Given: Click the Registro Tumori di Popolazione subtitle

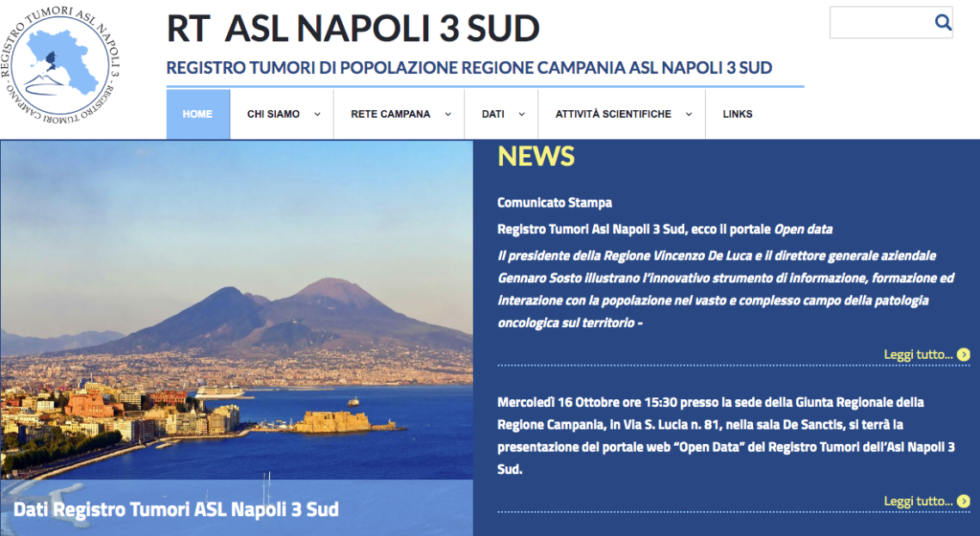Looking at the screenshot, I should (469, 68).
